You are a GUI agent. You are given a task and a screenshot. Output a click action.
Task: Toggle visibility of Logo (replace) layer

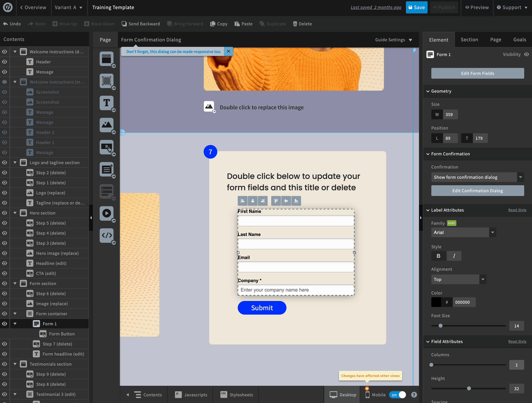click(x=5, y=193)
